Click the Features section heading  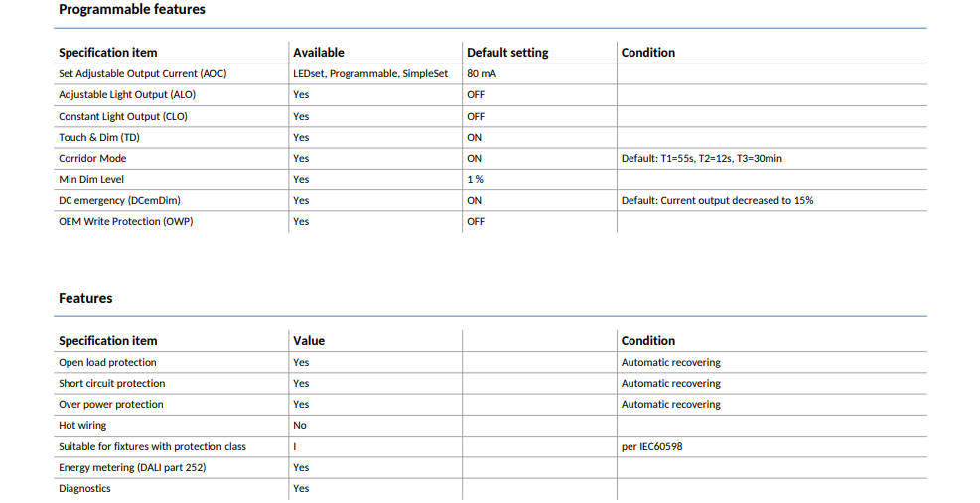[85, 298]
